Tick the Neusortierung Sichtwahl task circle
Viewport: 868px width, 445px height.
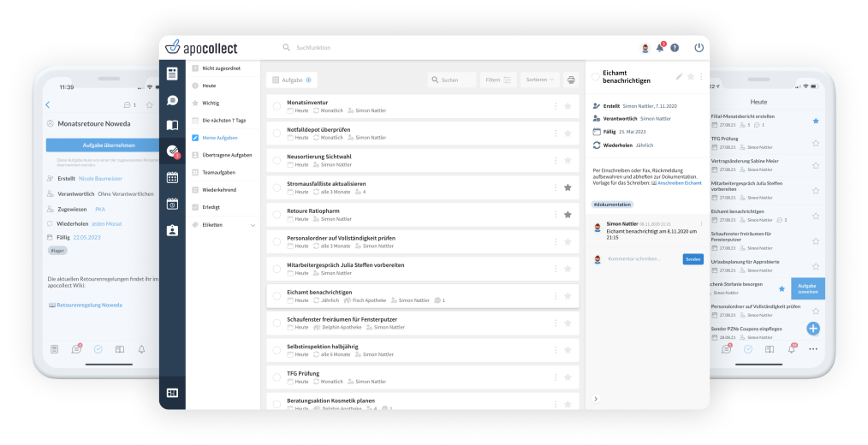(x=276, y=160)
